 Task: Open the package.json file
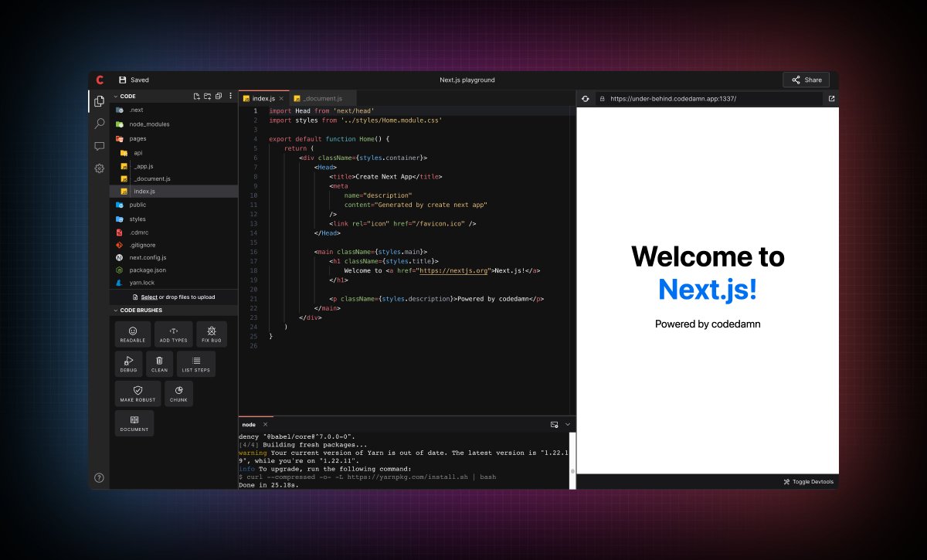pos(174,270)
